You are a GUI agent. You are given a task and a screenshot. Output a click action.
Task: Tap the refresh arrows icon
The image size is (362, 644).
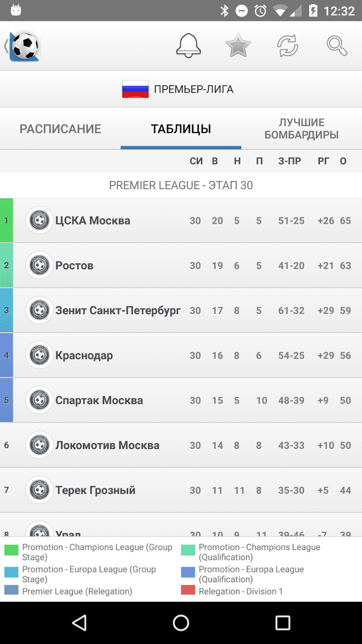pyautogui.click(x=288, y=45)
